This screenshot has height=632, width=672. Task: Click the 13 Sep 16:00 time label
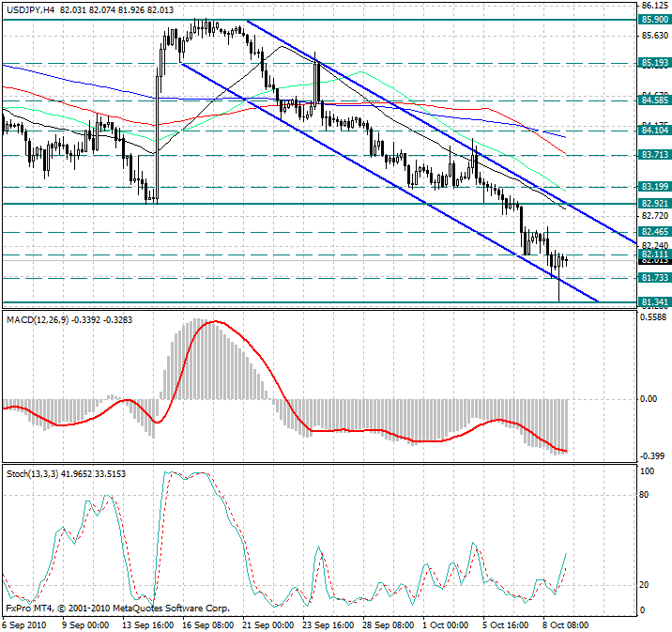point(147,624)
